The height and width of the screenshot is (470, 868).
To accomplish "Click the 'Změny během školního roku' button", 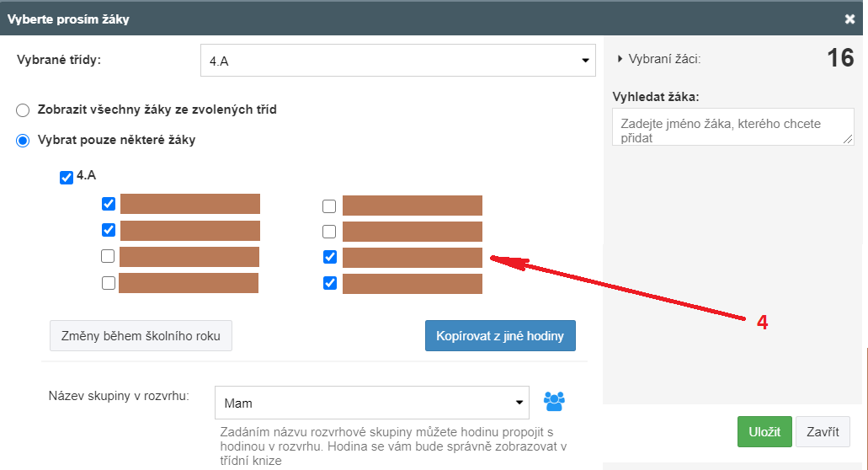I will pos(141,335).
